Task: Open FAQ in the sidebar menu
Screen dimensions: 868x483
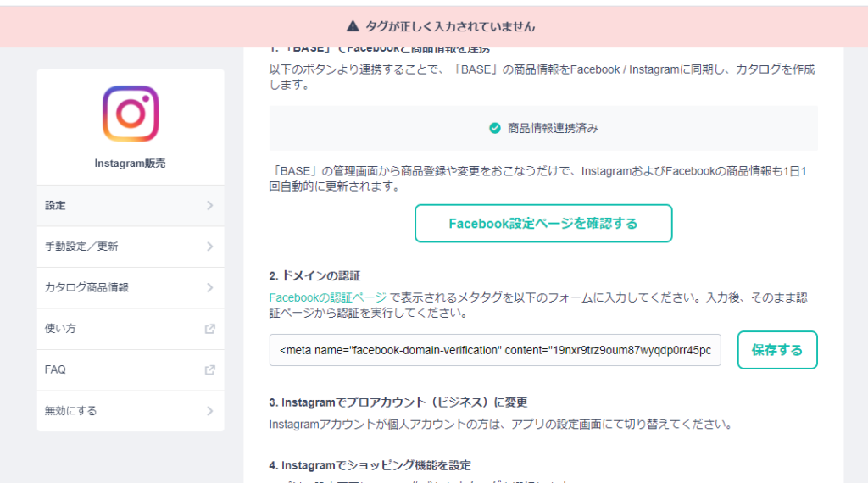Action: [131, 369]
